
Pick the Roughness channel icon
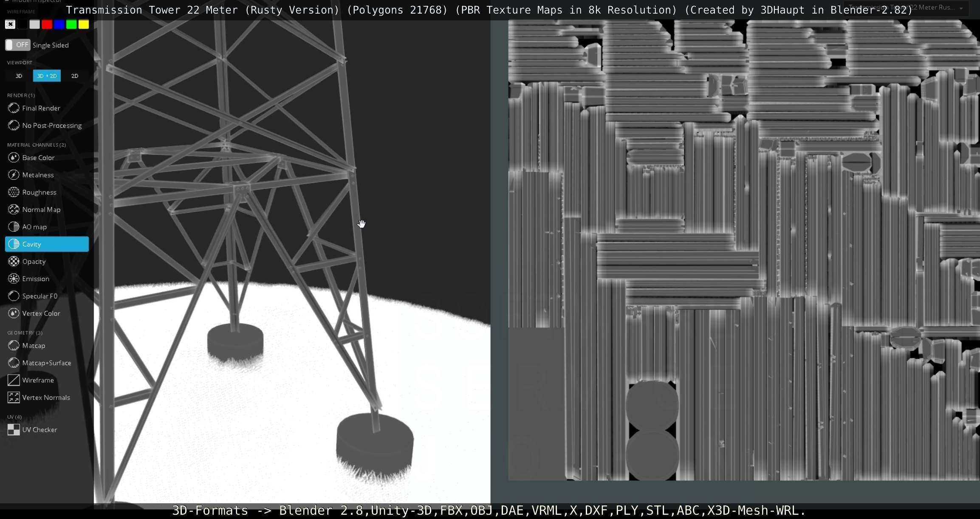click(14, 192)
